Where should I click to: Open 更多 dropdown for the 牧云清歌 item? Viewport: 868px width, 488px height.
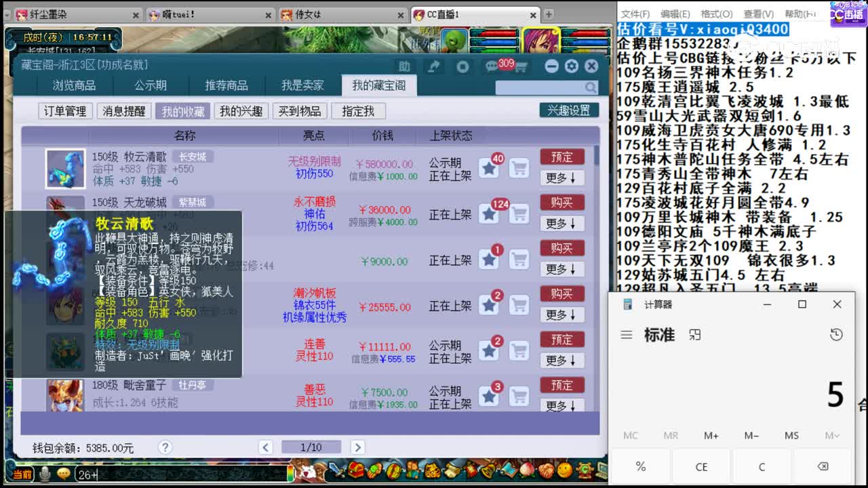point(561,178)
